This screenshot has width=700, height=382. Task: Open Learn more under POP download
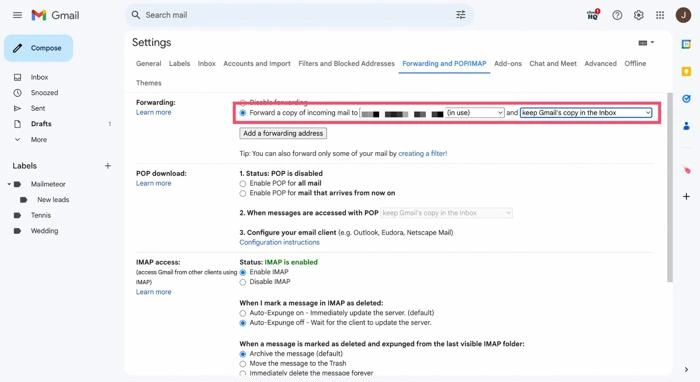coord(154,183)
